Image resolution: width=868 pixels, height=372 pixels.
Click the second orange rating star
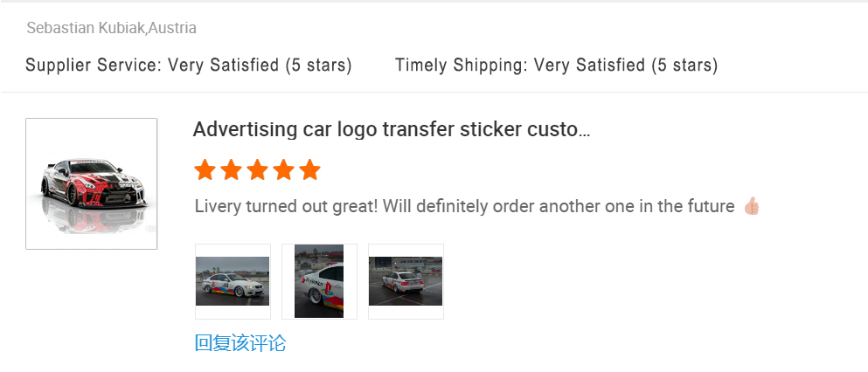pos(231,170)
